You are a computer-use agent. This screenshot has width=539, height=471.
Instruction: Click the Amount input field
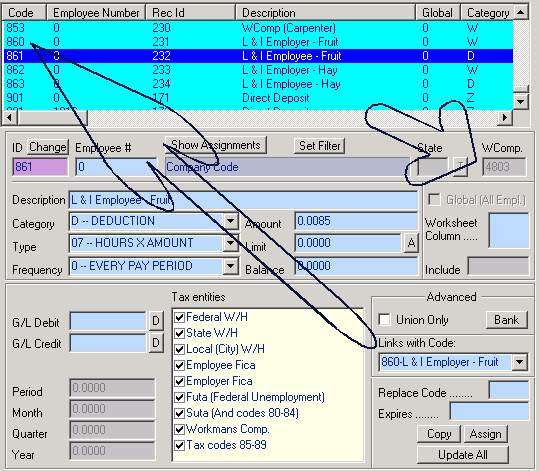(356, 221)
